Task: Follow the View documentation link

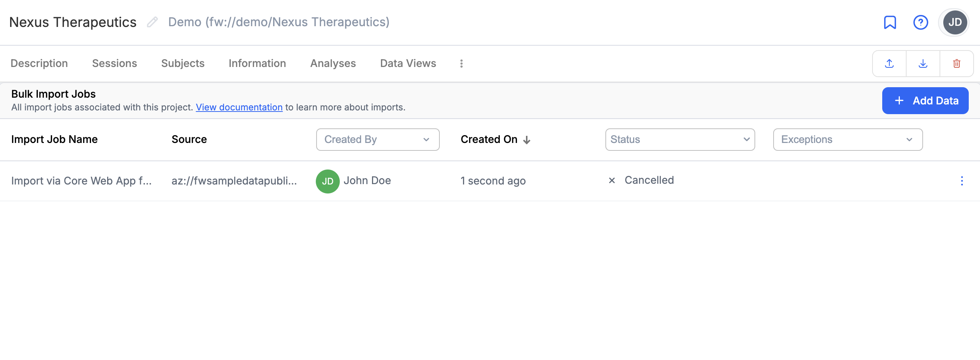Action: coord(239,107)
